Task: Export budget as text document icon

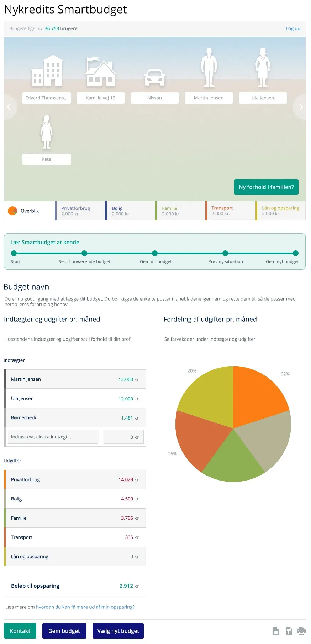Action: [x=276, y=631]
